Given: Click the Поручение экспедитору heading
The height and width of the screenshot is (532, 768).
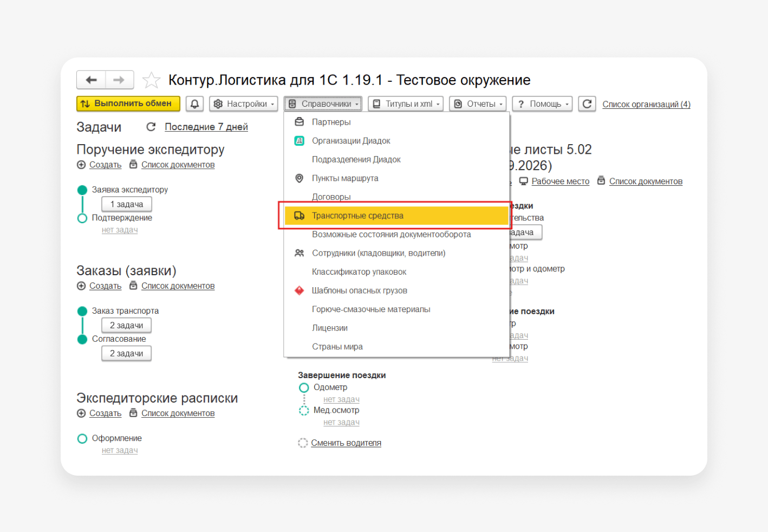Looking at the screenshot, I should pos(151,150).
